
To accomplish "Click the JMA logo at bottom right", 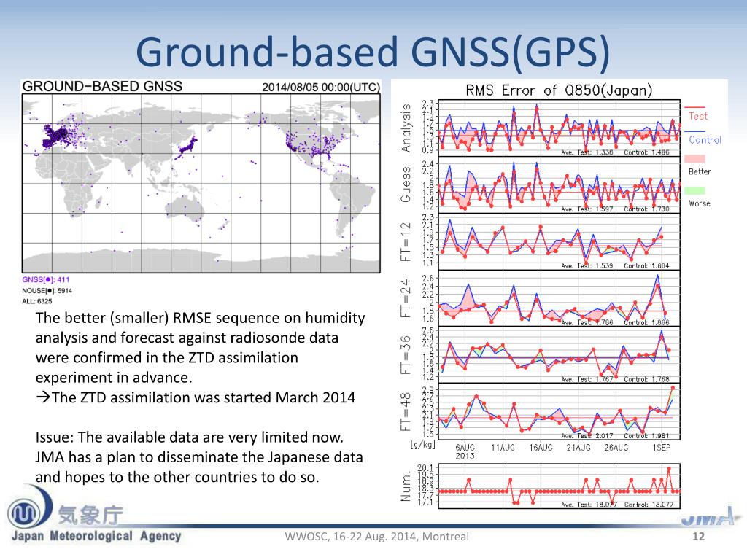I will [x=710, y=516].
